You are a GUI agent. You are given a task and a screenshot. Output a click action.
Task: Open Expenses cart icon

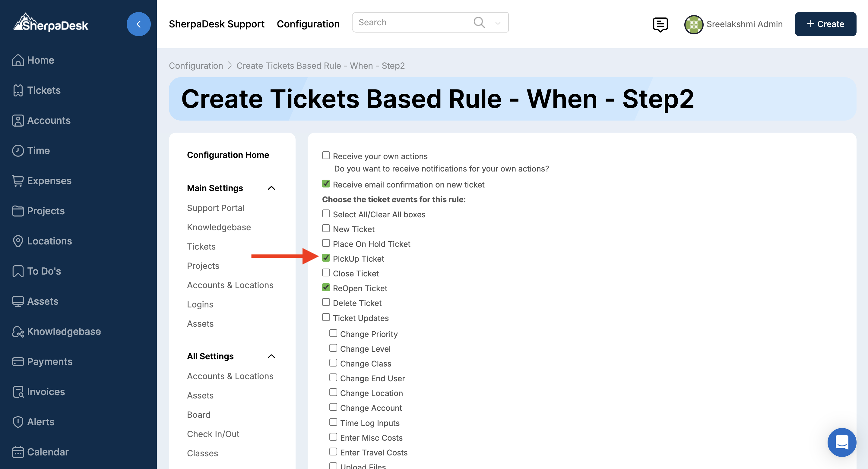[x=17, y=181]
